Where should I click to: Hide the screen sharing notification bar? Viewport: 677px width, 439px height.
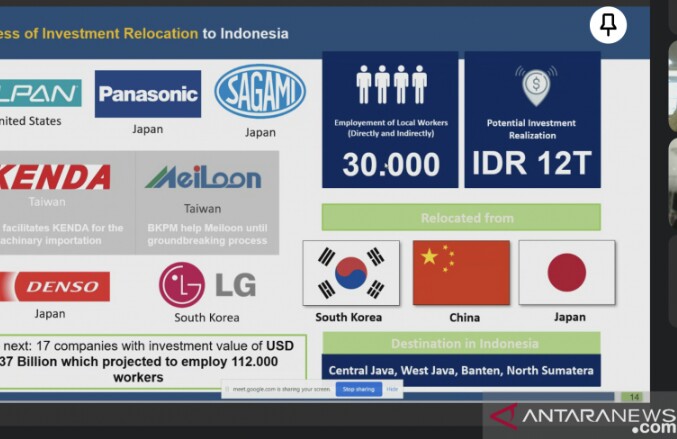click(x=392, y=389)
